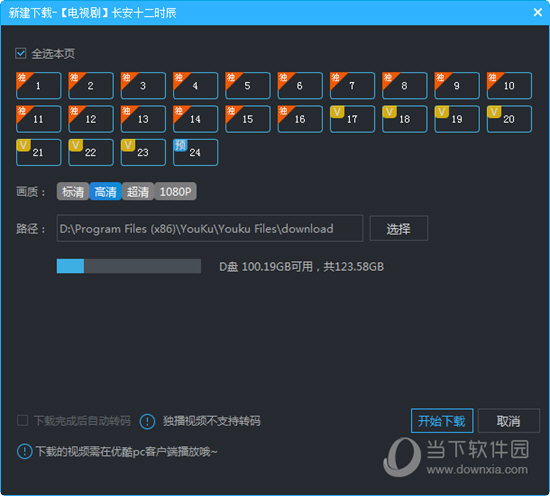Viewport: 550px width, 496px height.
Task: Click 取消 to cancel the dialog
Action: coord(509,421)
